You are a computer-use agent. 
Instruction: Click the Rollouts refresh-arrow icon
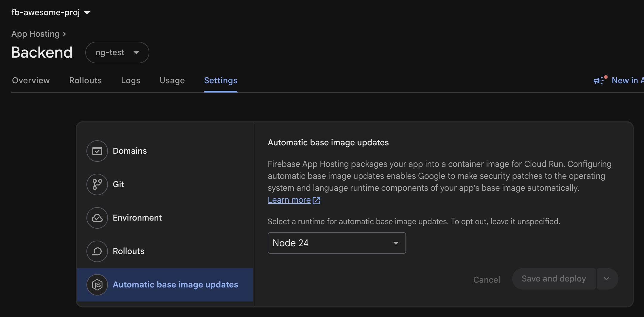97,251
